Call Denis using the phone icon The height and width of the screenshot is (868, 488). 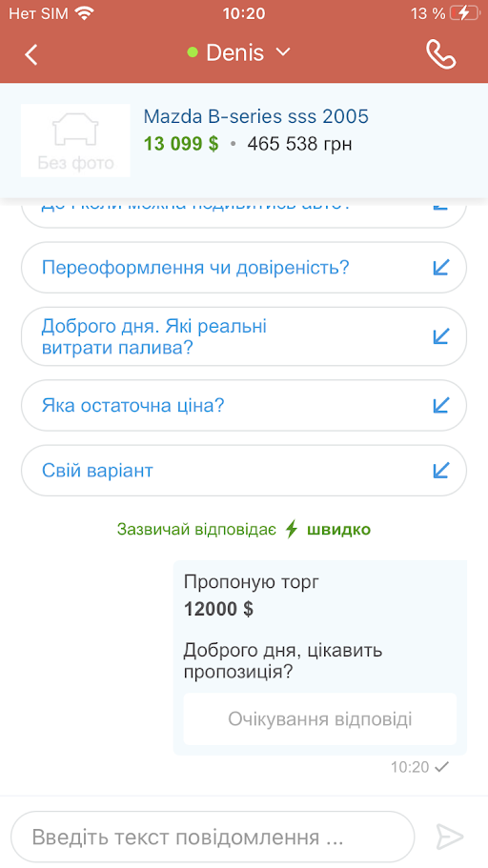(x=441, y=53)
